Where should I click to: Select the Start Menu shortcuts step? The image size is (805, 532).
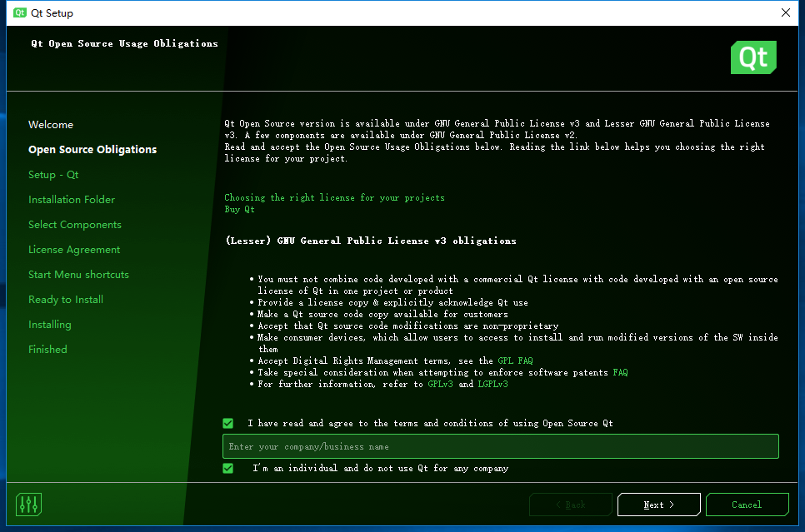[78, 275]
